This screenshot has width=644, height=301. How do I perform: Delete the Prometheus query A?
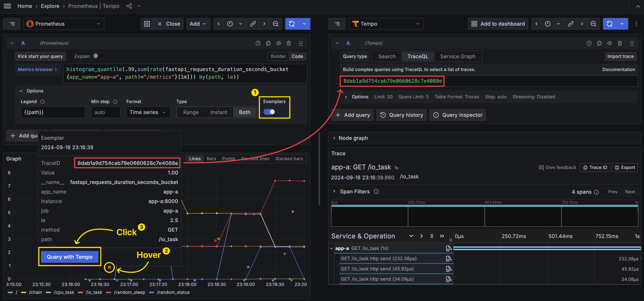289,43
